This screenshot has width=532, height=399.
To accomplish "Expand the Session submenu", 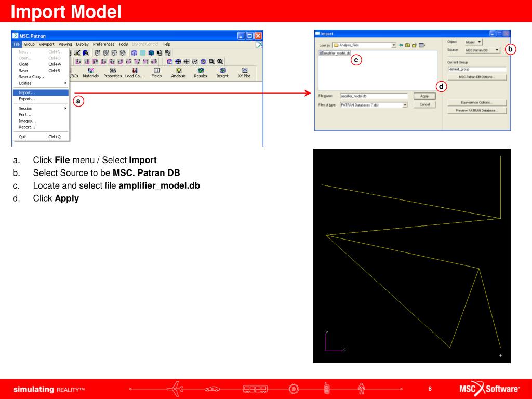I will click(41, 109).
